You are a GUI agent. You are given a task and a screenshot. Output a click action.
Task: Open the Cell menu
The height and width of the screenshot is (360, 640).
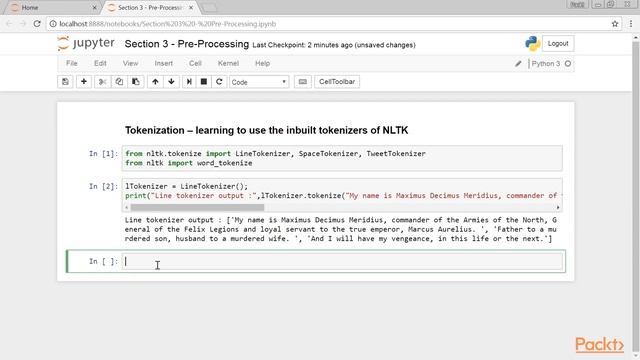[195, 63]
